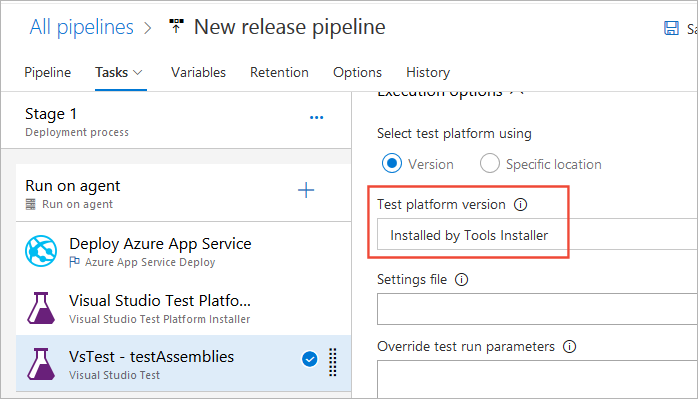The image size is (698, 399).
Task: Click the Run on agent server icon
Action: tap(30, 204)
